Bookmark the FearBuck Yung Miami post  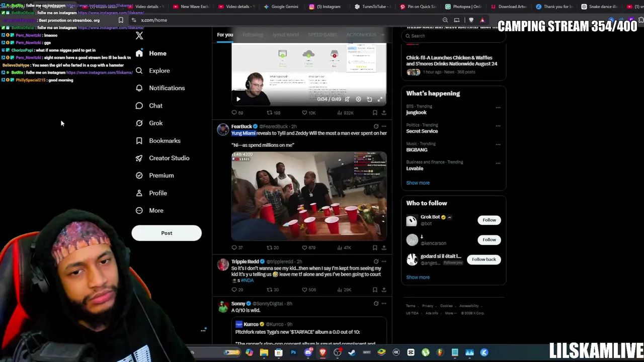[x=375, y=247]
